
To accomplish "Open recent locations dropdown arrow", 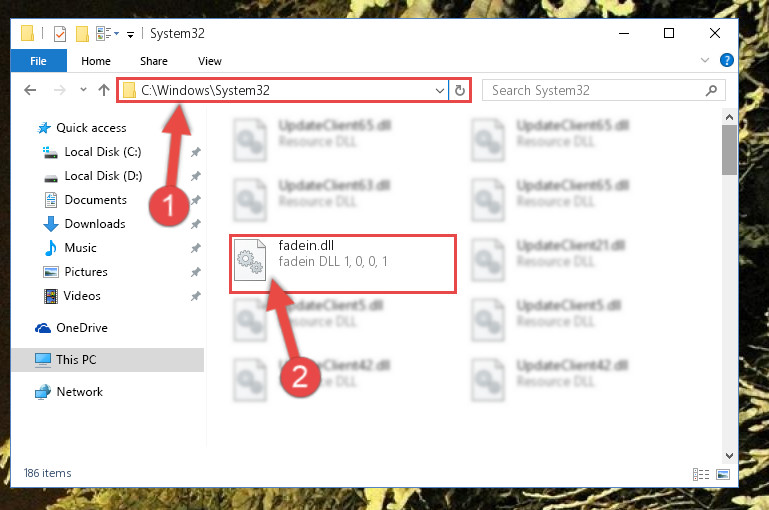I will 83,90.
